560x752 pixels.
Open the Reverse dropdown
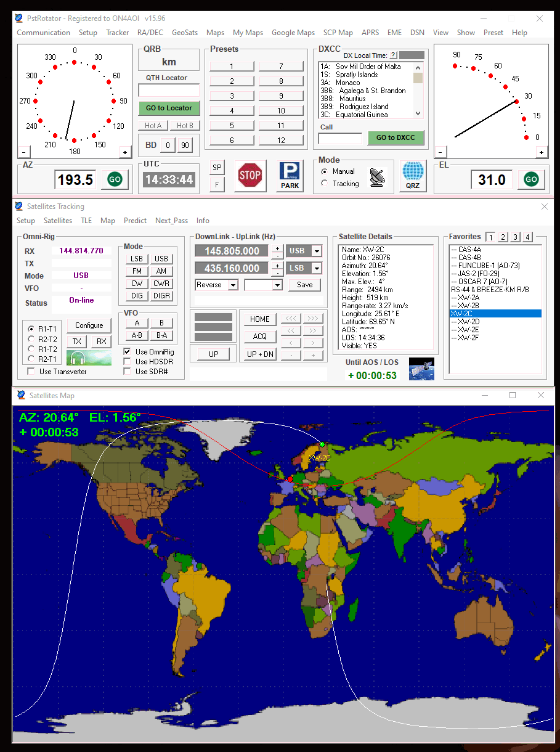tap(233, 285)
